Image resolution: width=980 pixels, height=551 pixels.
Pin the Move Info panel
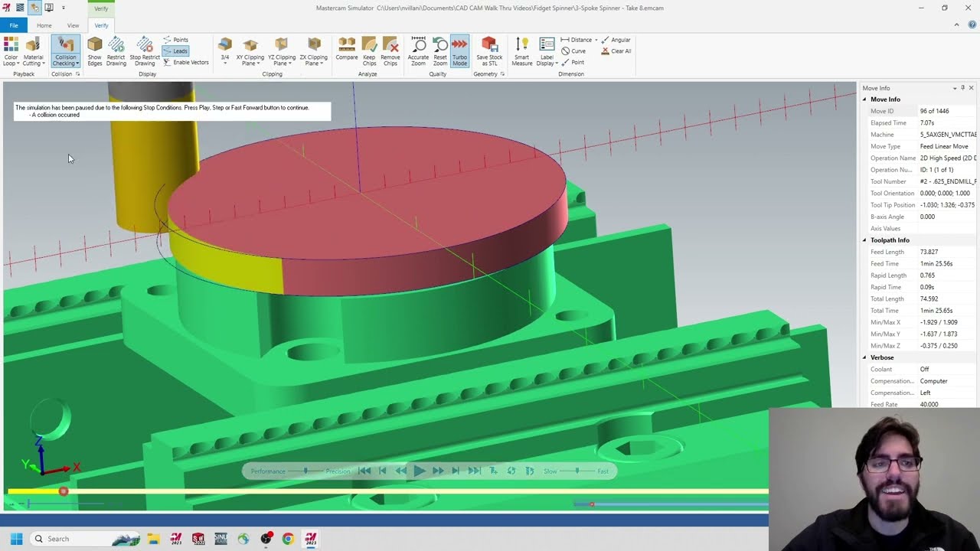(x=962, y=88)
